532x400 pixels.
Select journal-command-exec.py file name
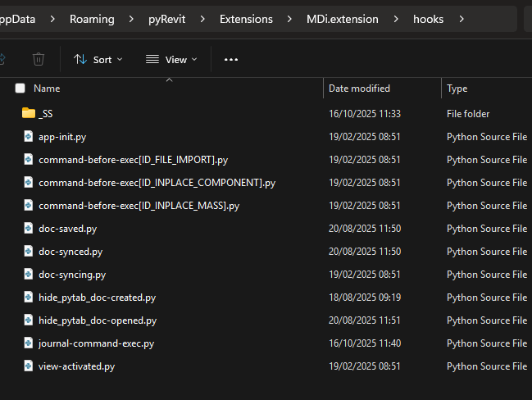coord(97,343)
